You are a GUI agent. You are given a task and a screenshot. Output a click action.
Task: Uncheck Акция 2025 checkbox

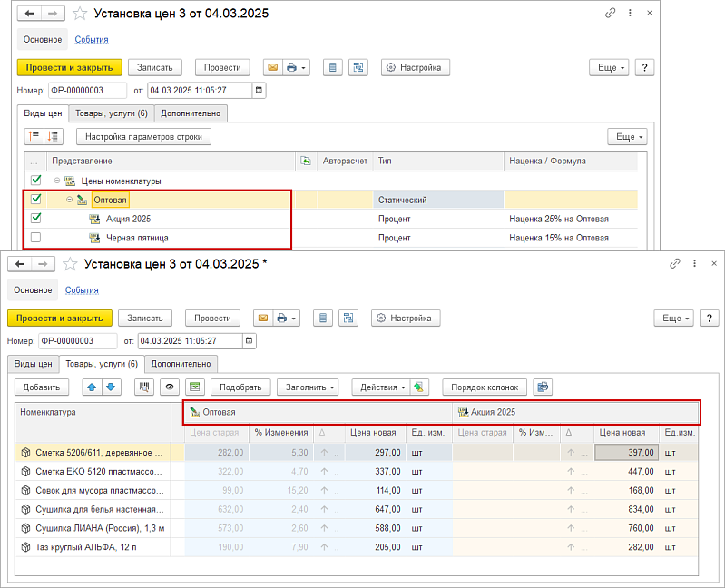click(35, 218)
